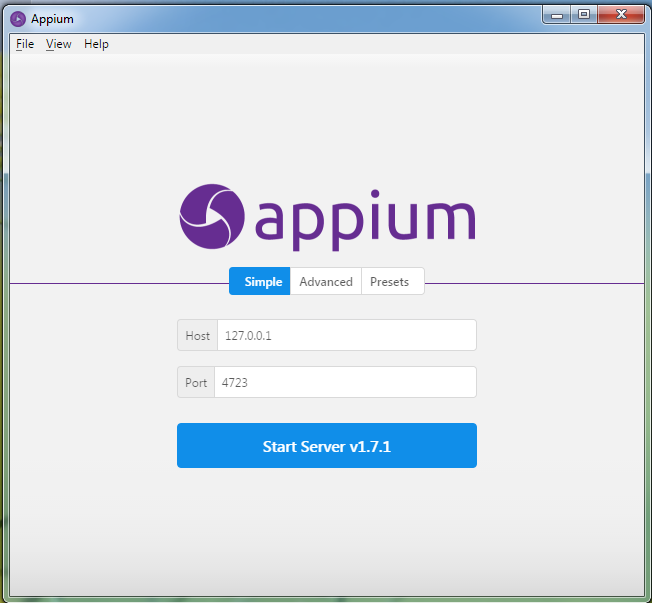Start the server with Start Server v1.7.1
The width and height of the screenshot is (652, 603).
(327, 446)
